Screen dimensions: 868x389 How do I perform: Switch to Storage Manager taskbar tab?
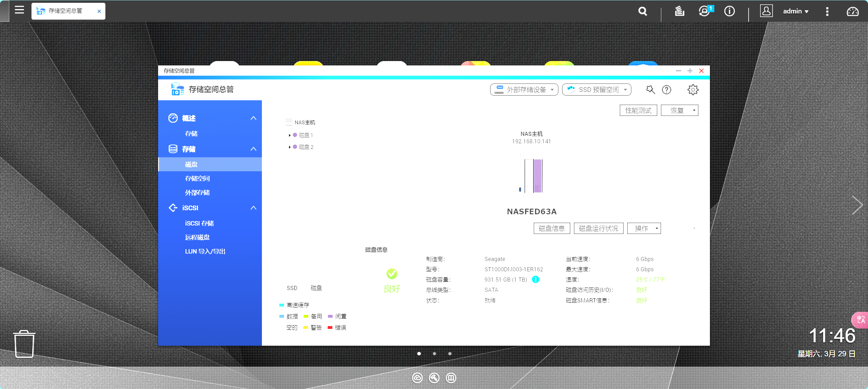pos(68,11)
